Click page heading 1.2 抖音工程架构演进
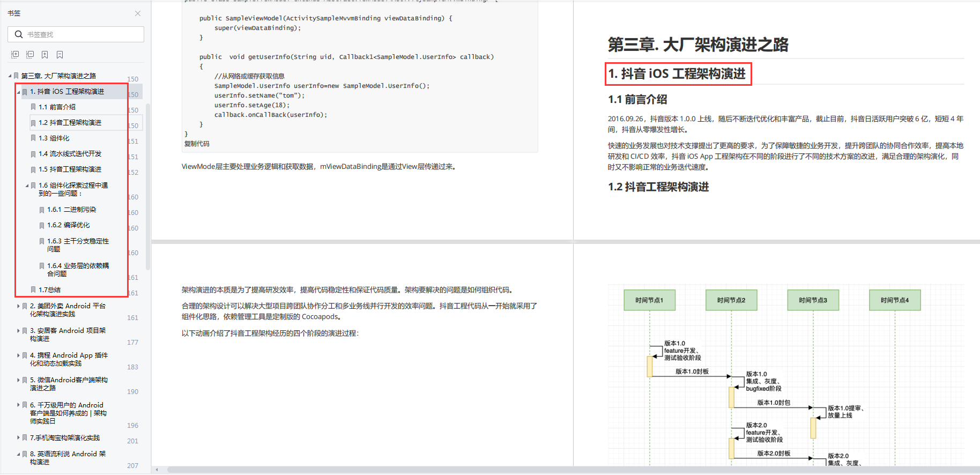Viewport: 980px width, 475px height. click(658, 187)
